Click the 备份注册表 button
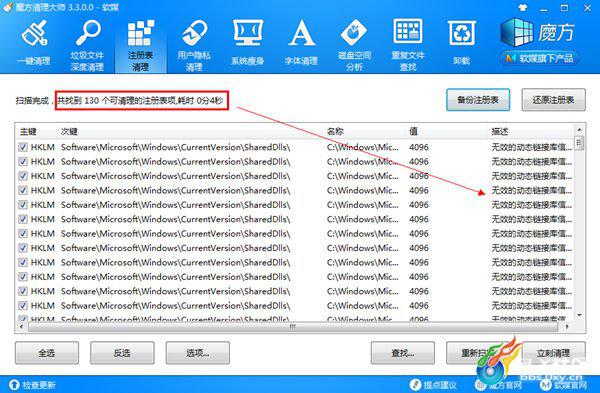Screen dimensions: 600x393 pyautogui.click(x=478, y=100)
